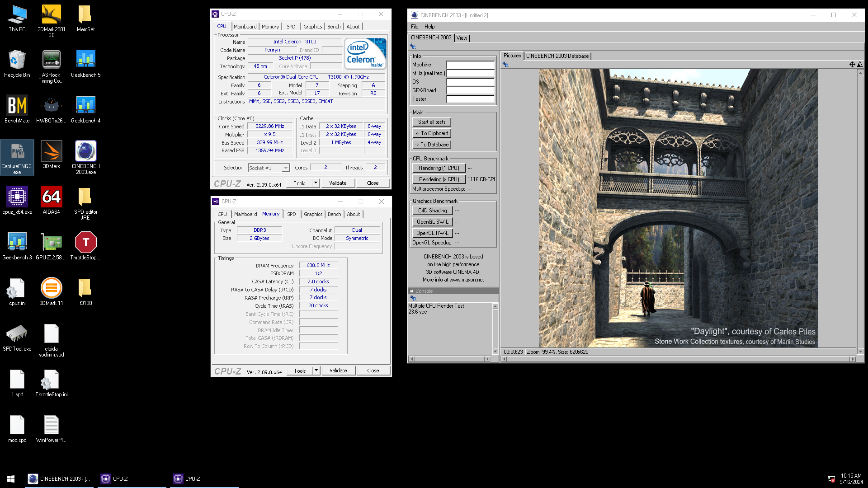Select Mainboard tab in top CPU-Z window
The width and height of the screenshot is (868, 488).
pos(245,27)
